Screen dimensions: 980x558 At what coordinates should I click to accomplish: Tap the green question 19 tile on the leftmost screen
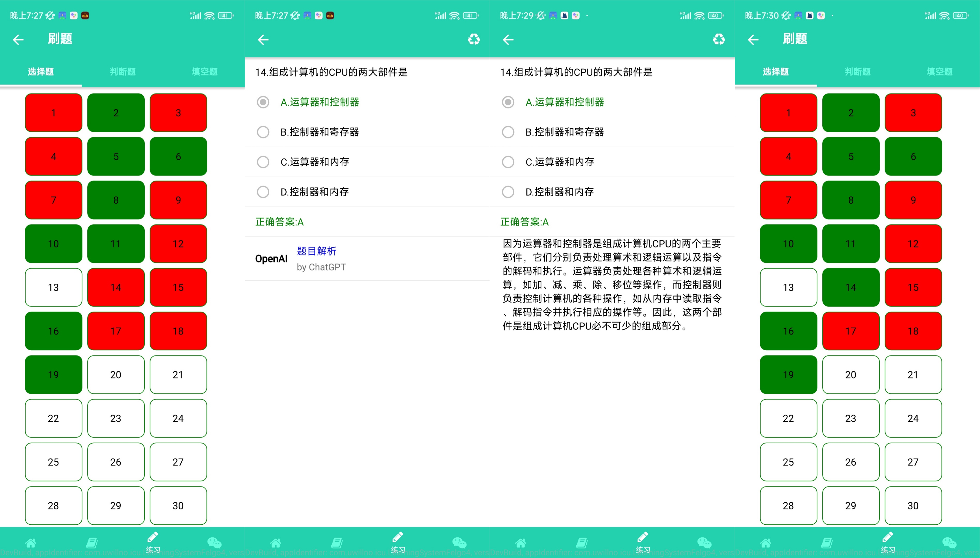tap(53, 375)
